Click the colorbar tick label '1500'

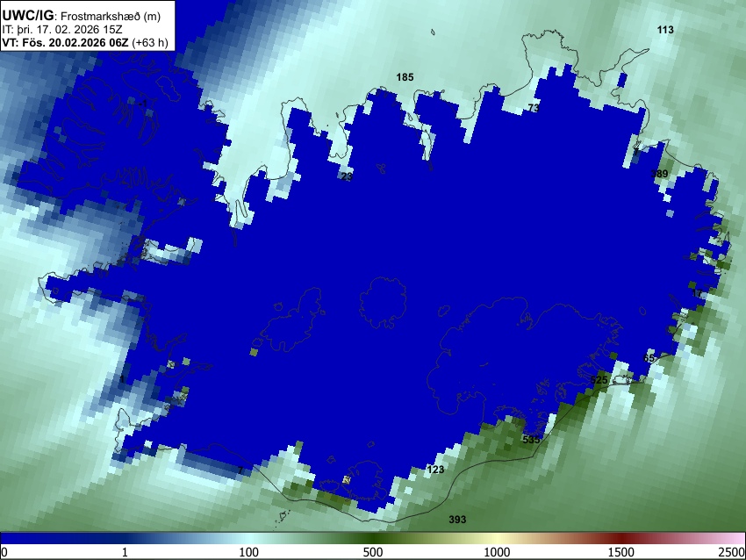621,552
